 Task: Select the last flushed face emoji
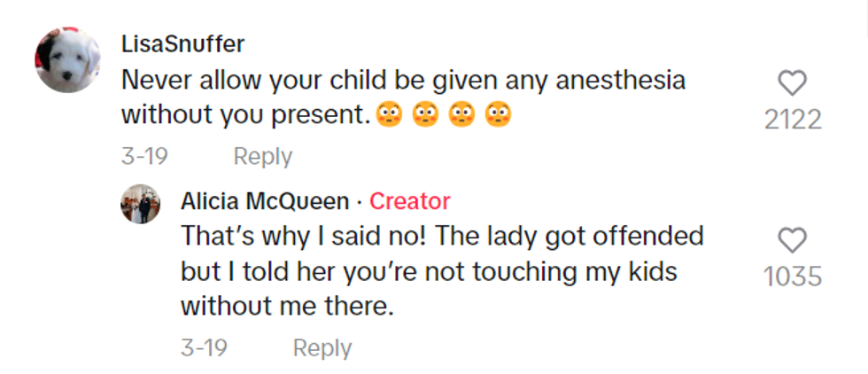point(499,114)
